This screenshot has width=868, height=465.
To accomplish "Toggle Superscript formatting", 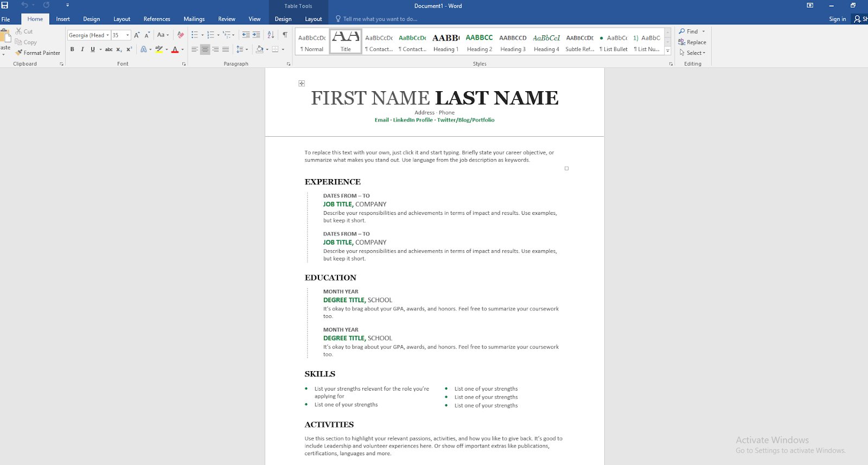I will [129, 49].
